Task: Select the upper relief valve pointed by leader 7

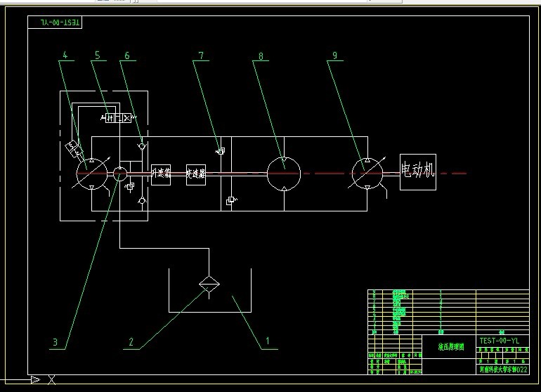Action: pyautogui.click(x=221, y=151)
